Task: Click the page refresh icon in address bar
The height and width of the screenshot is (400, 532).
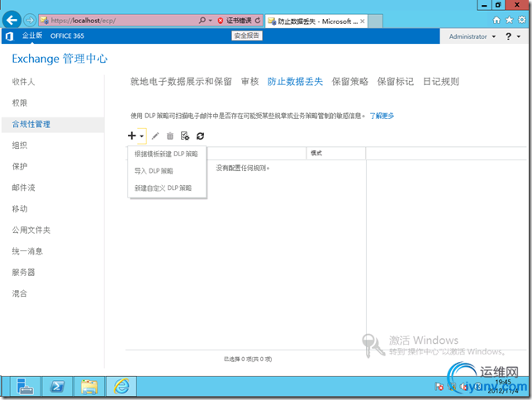Action: pyautogui.click(x=258, y=21)
